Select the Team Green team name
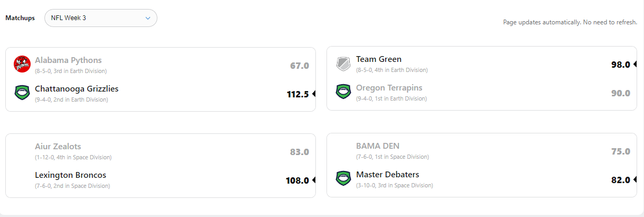The image size is (644, 217). tap(379, 59)
